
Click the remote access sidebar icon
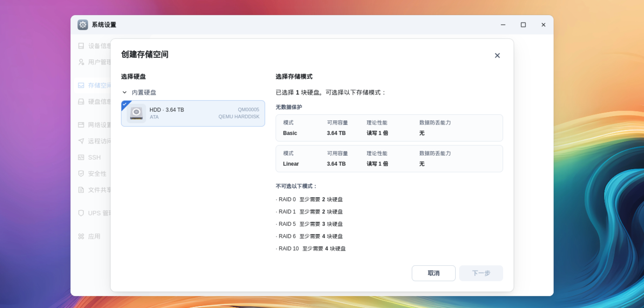pyautogui.click(x=81, y=141)
